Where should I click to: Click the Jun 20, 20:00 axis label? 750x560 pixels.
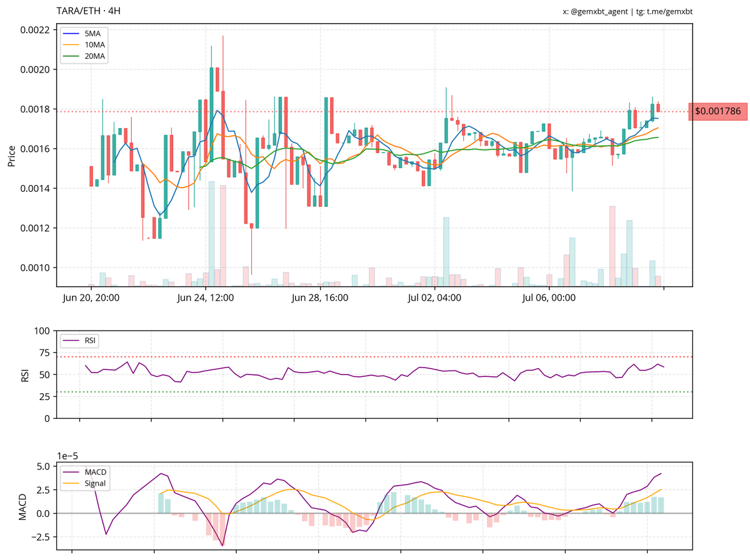click(91, 298)
